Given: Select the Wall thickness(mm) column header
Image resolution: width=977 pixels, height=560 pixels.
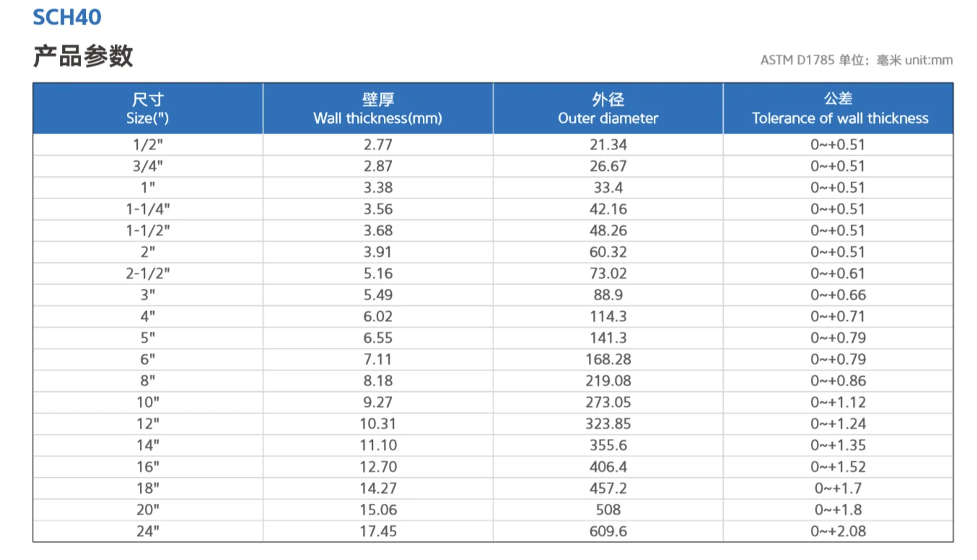Looking at the screenshot, I should (377, 109).
